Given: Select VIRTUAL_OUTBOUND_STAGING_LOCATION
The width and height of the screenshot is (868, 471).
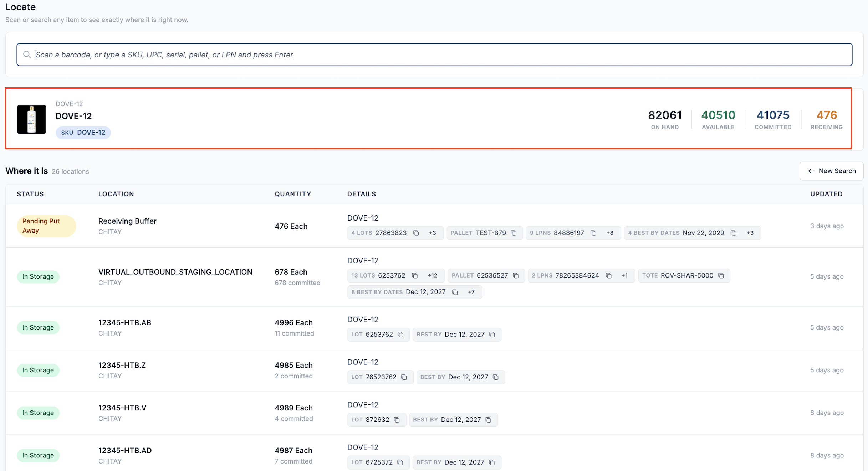Looking at the screenshot, I should tap(175, 272).
